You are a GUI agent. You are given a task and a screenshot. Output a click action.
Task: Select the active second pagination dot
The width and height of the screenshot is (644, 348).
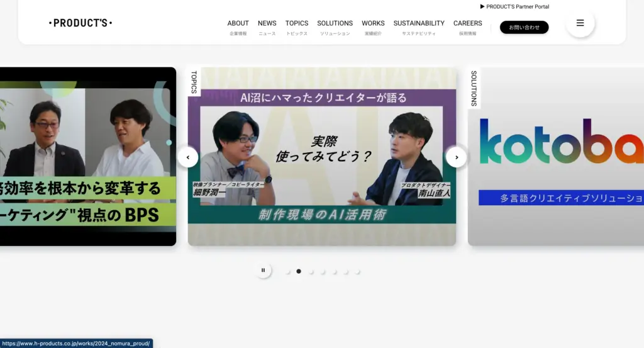pyautogui.click(x=299, y=271)
